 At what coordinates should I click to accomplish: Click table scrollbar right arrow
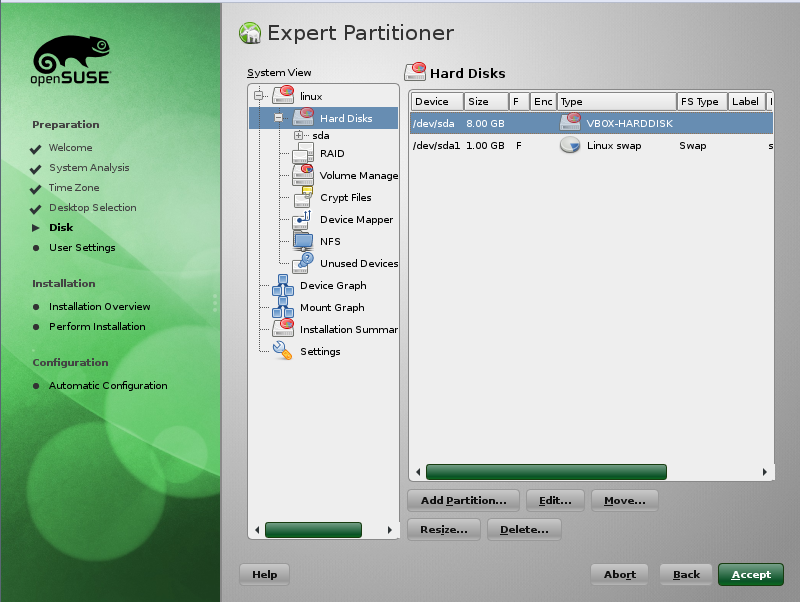coord(764,472)
